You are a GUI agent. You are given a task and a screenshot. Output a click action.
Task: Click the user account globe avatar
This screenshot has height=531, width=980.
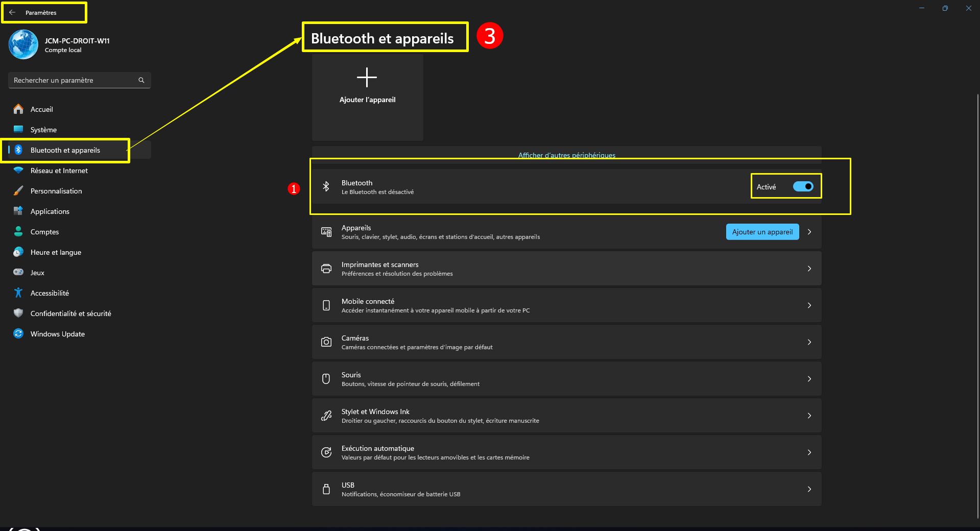pos(23,44)
